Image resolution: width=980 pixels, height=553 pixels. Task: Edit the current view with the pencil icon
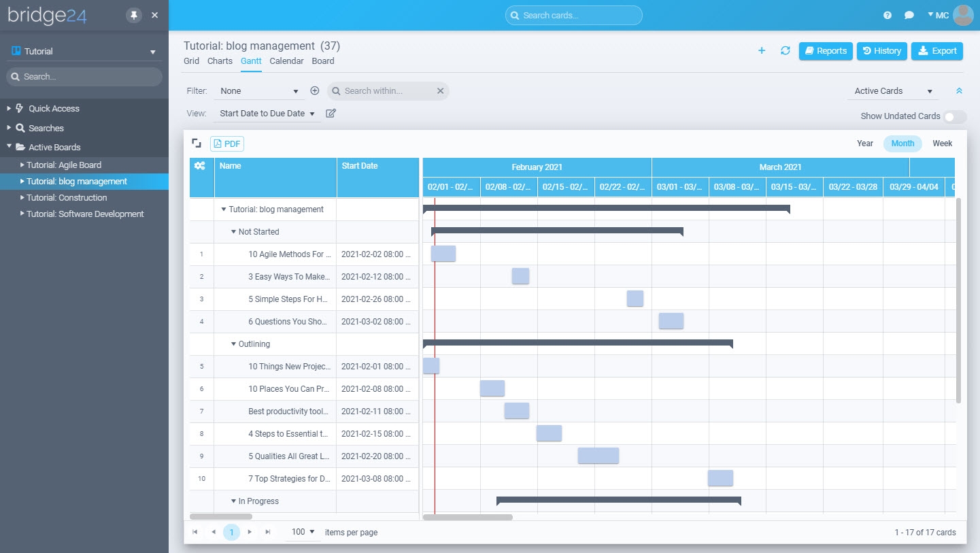pyautogui.click(x=331, y=113)
